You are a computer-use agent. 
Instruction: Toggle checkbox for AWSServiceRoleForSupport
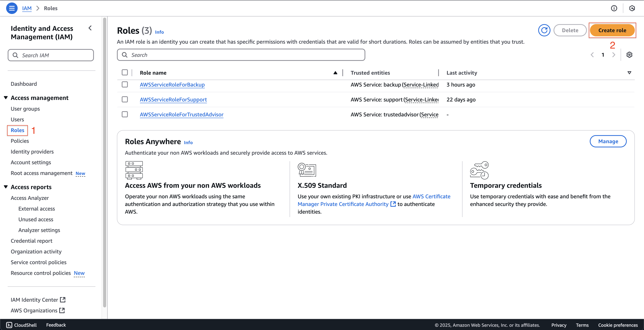click(125, 99)
